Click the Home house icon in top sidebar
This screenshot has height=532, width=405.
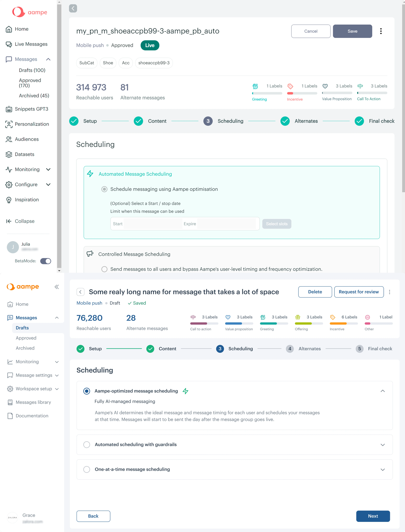[x=9, y=29]
